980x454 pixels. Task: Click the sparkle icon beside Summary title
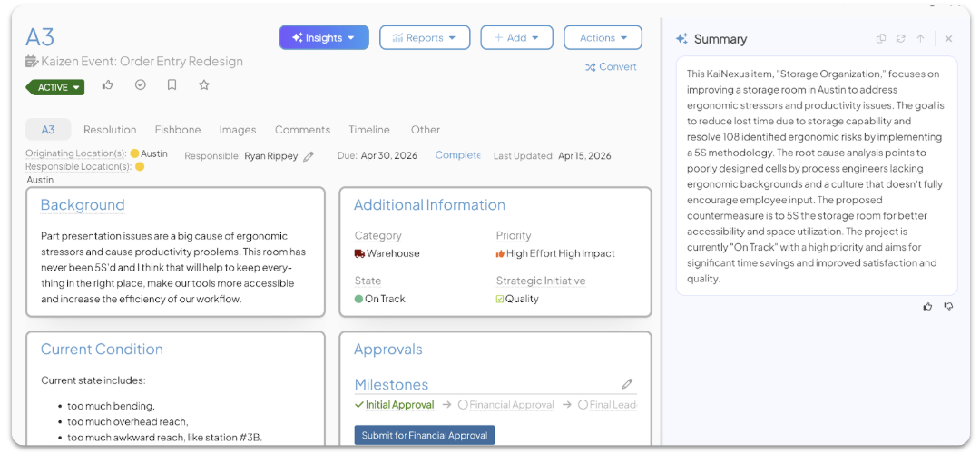coord(681,39)
